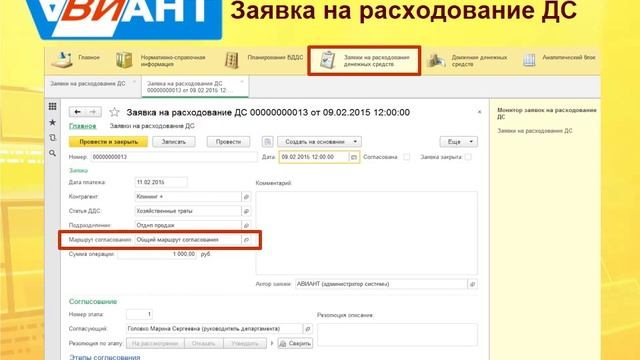Click the Согласование section heading
The image size is (640, 360).
tap(93, 301)
